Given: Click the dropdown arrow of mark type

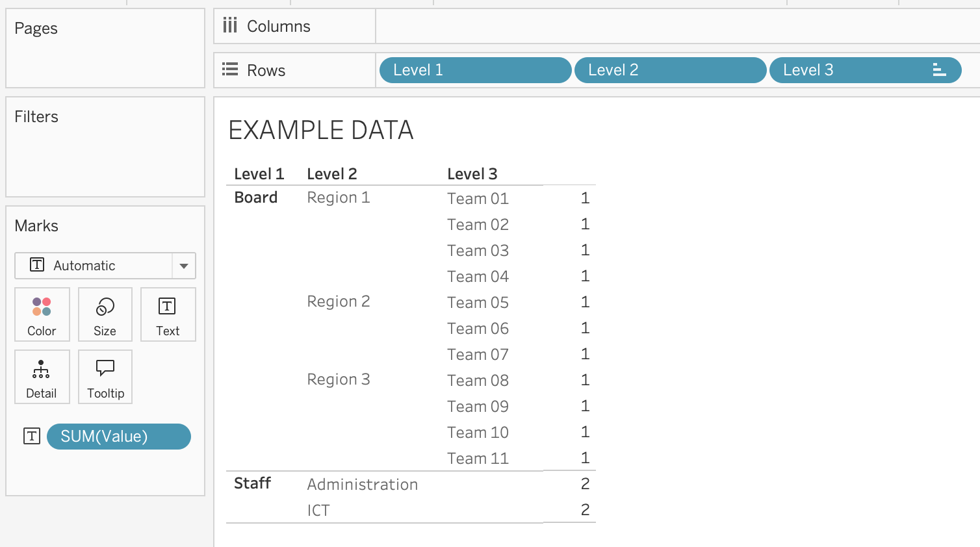Looking at the screenshot, I should [184, 266].
